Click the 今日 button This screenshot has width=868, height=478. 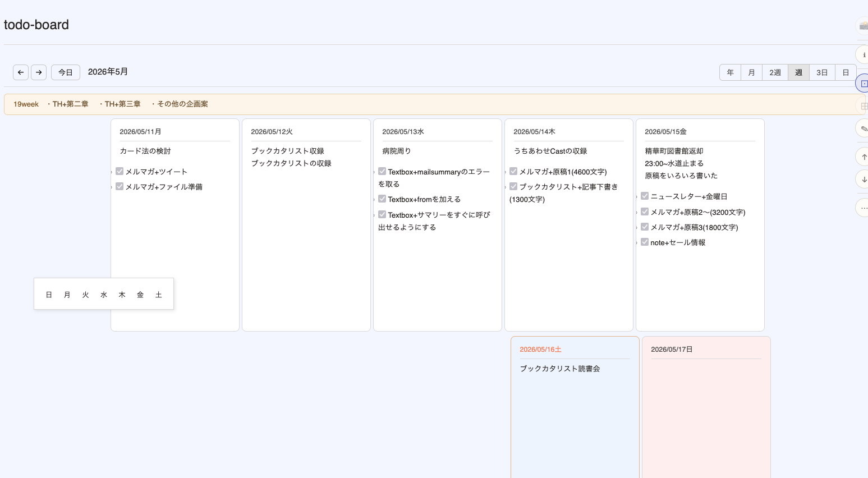click(66, 72)
